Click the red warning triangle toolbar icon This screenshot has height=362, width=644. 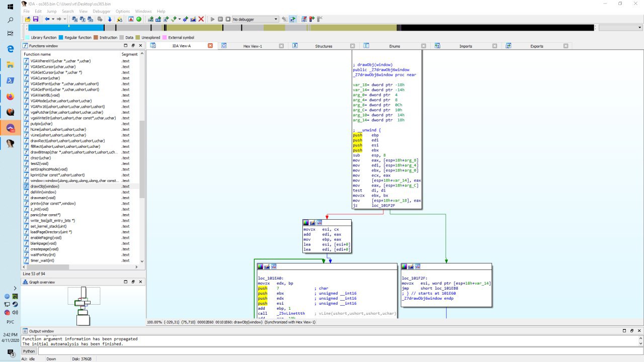click(x=131, y=19)
